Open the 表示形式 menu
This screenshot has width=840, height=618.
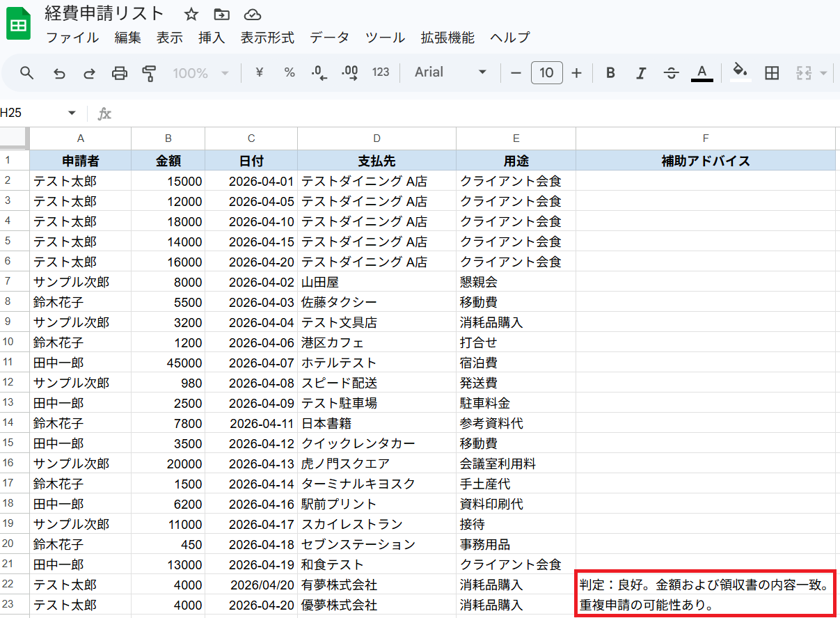pos(267,38)
